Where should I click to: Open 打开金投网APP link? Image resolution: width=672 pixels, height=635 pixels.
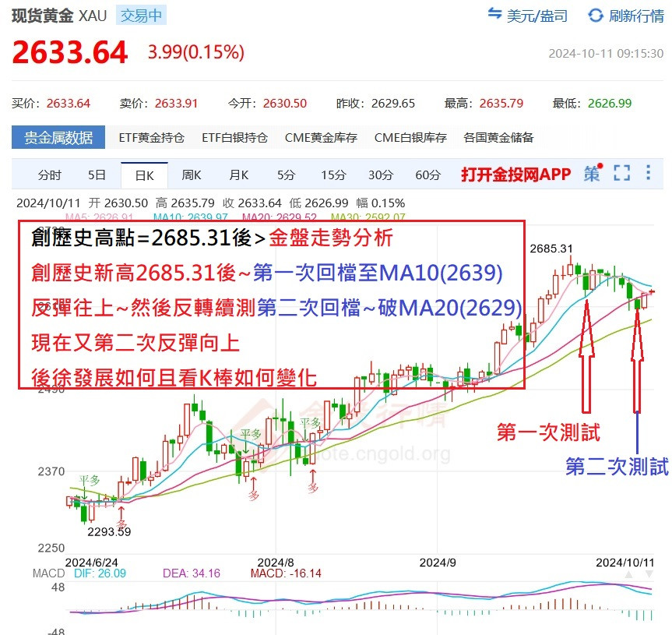516,175
